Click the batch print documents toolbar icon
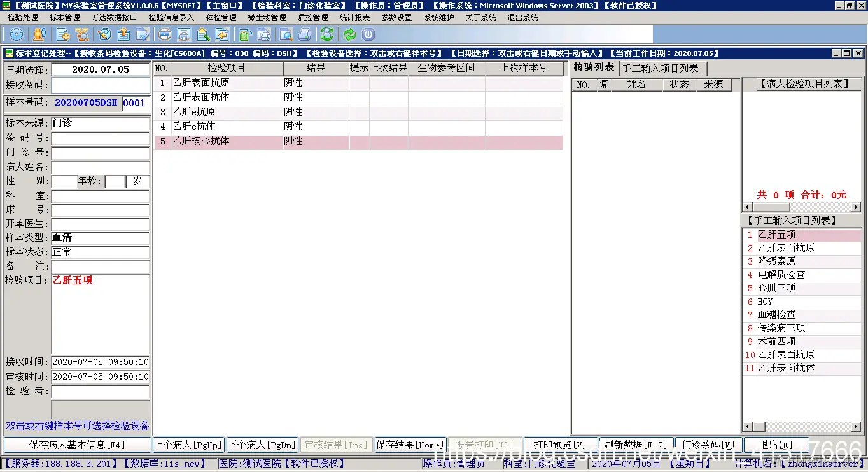 tap(263, 34)
